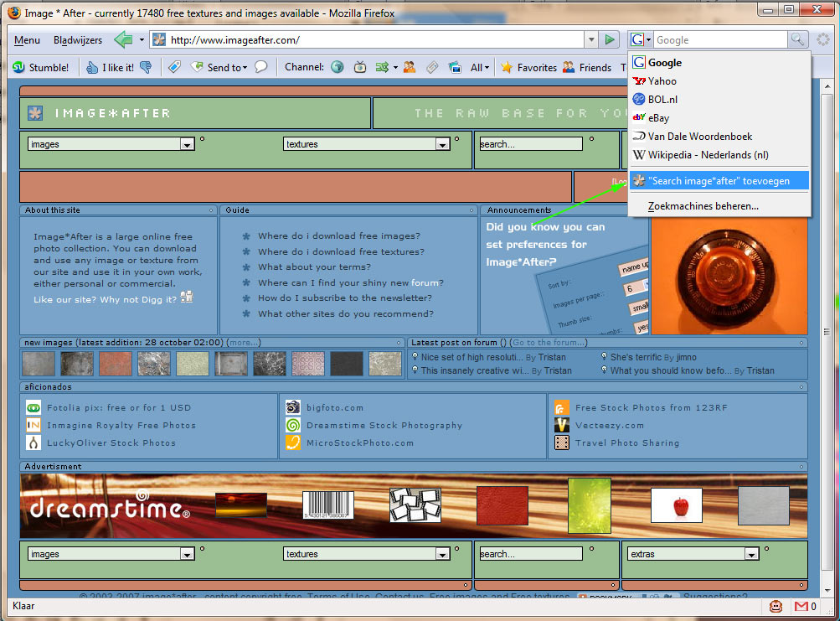Image resolution: width=840 pixels, height=621 pixels.
Task: Click the search... field in page header
Action: 530,143
